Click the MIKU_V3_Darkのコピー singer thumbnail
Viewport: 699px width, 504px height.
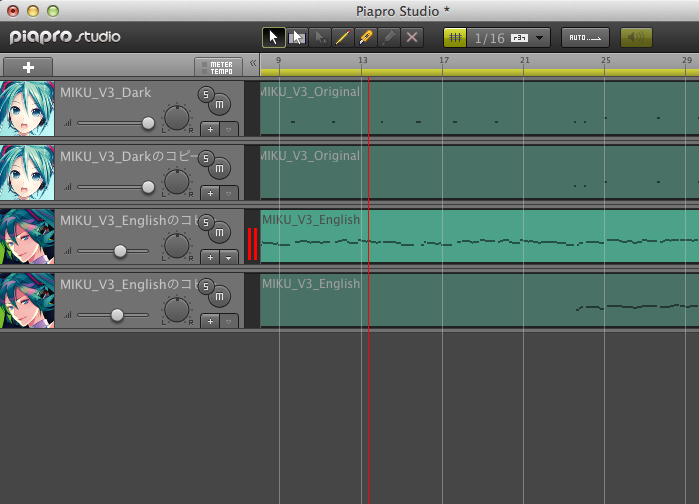pos(27,172)
